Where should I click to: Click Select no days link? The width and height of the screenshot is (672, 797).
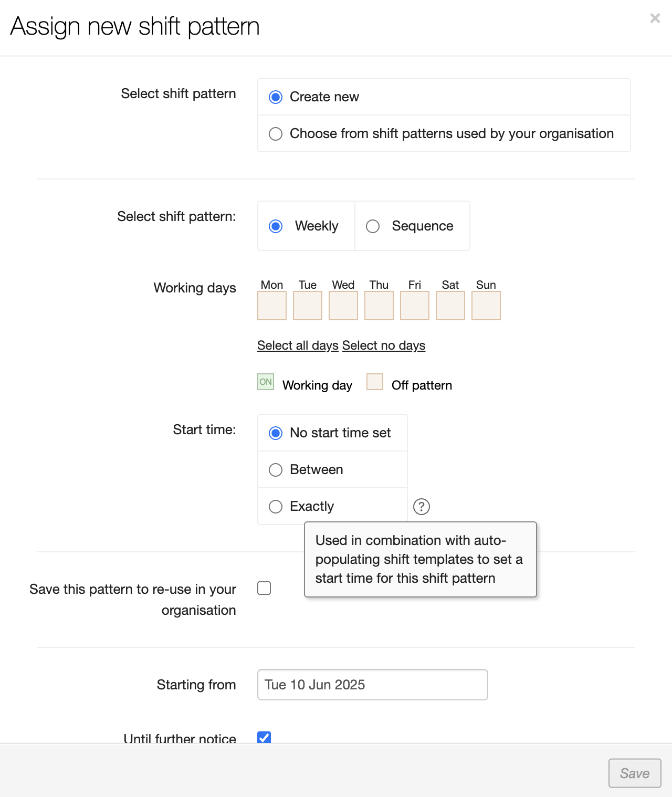coord(384,345)
